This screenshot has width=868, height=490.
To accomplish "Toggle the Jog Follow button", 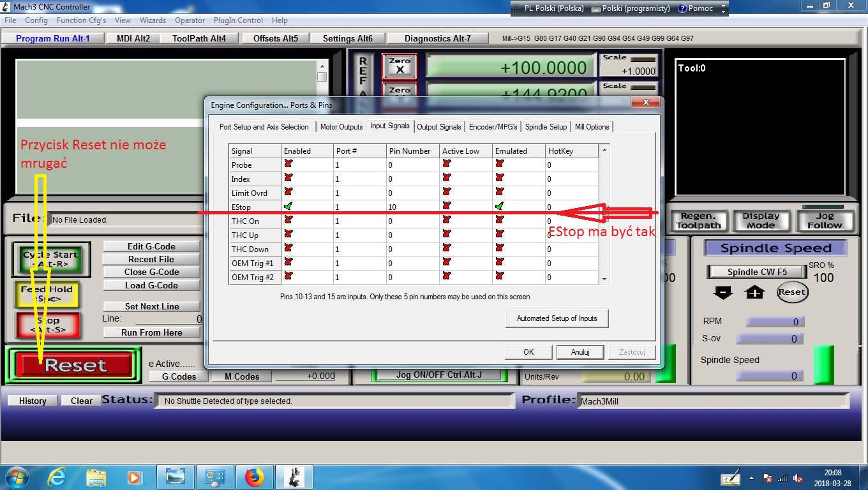I will [825, 221].
